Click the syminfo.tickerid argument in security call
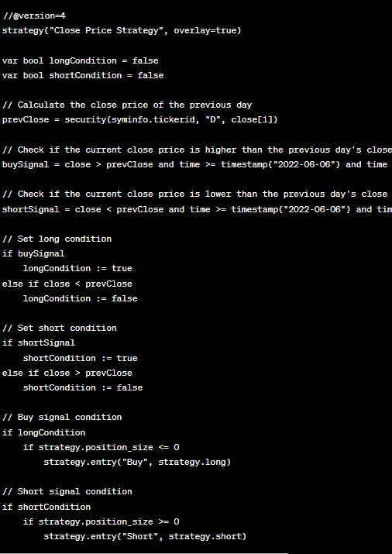Viewport: 392px width, 554px height. click(x=153, y=120)
